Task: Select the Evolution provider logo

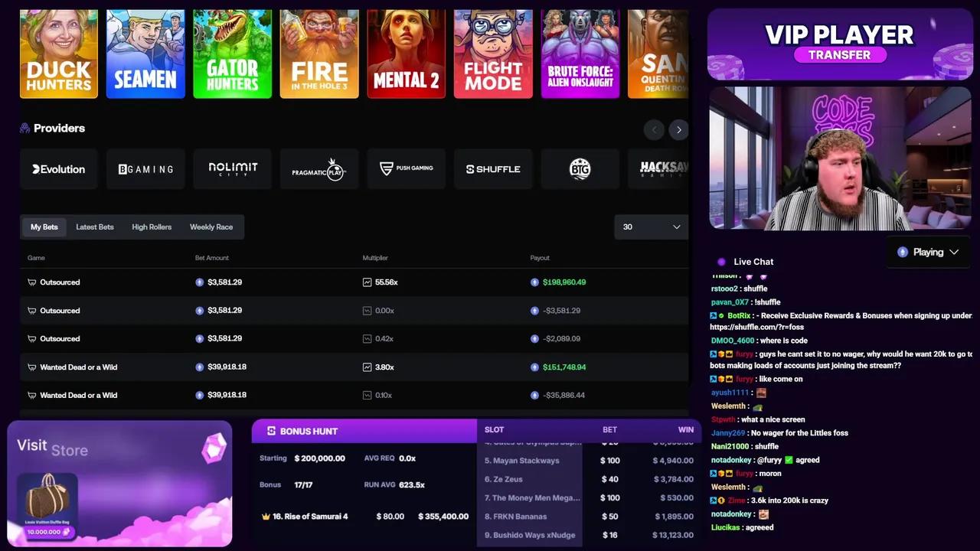Action: point(59,169)
